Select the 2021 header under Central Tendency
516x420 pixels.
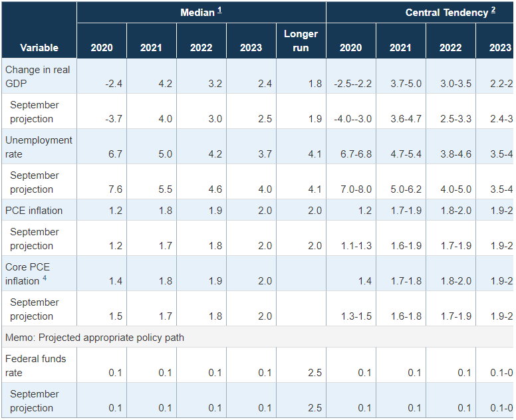[400, 48]
